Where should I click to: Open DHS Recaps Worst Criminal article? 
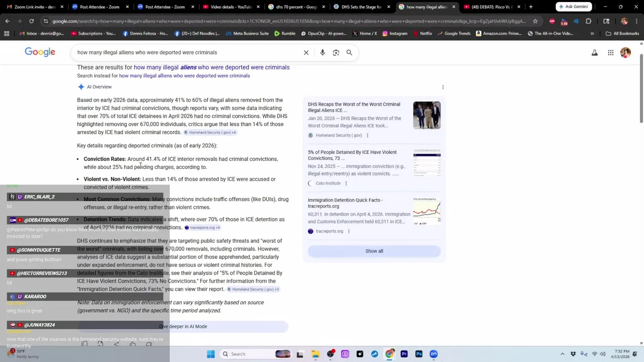pyautogui.click(x=354, y=107)
